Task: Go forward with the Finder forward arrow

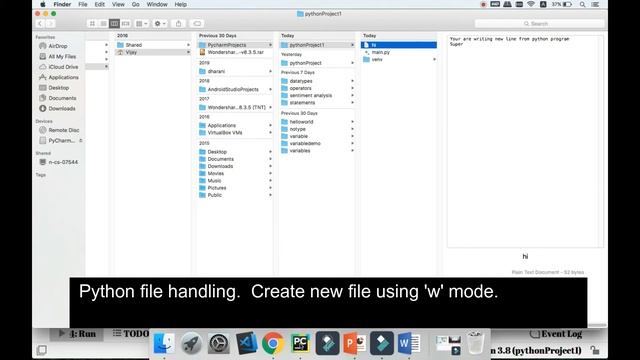Action: (x=50, y=24)
